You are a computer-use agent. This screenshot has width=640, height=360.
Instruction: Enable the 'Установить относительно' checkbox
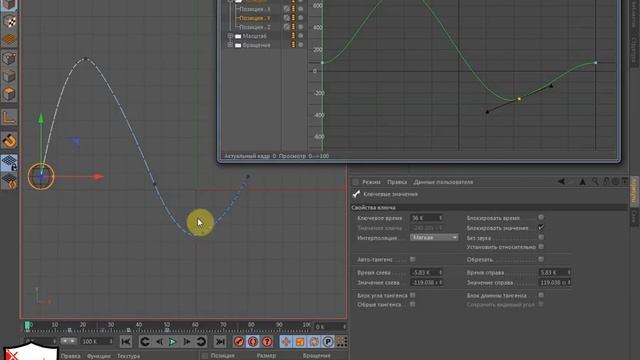[x=541, y=247]
